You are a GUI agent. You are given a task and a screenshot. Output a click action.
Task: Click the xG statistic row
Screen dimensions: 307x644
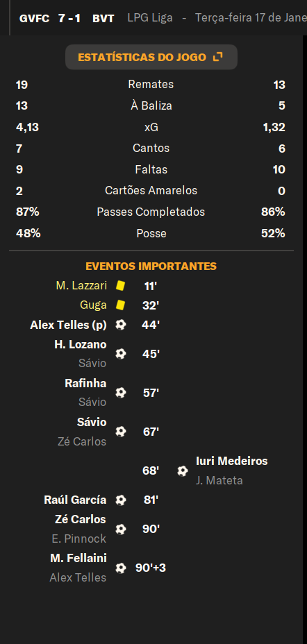click(x=151, y=127)
